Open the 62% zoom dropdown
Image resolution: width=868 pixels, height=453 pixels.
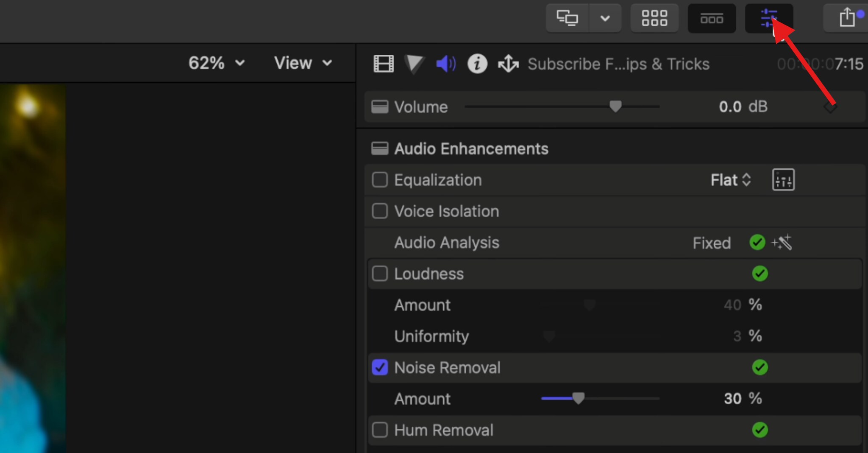pyautogui.click(x=216, y=63)
